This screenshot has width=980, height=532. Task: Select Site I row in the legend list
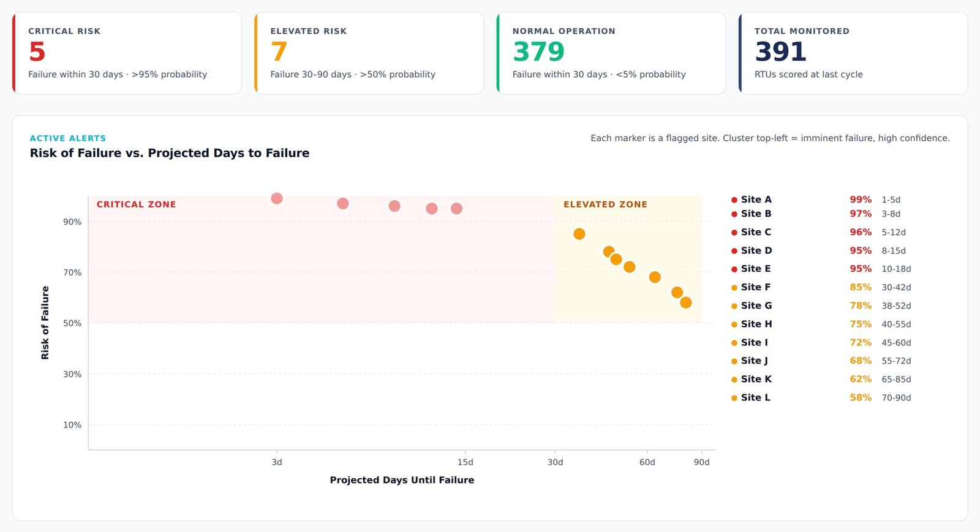821,342
